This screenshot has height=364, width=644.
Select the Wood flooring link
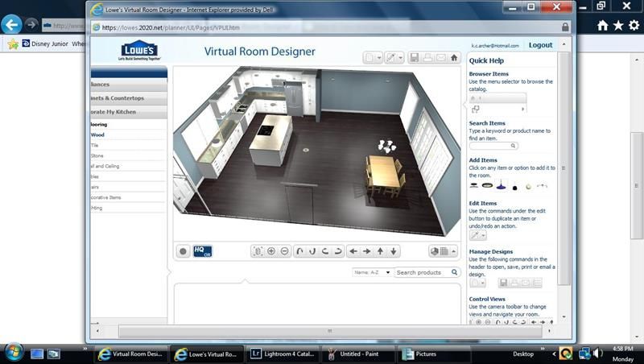[x=97, y=134]
